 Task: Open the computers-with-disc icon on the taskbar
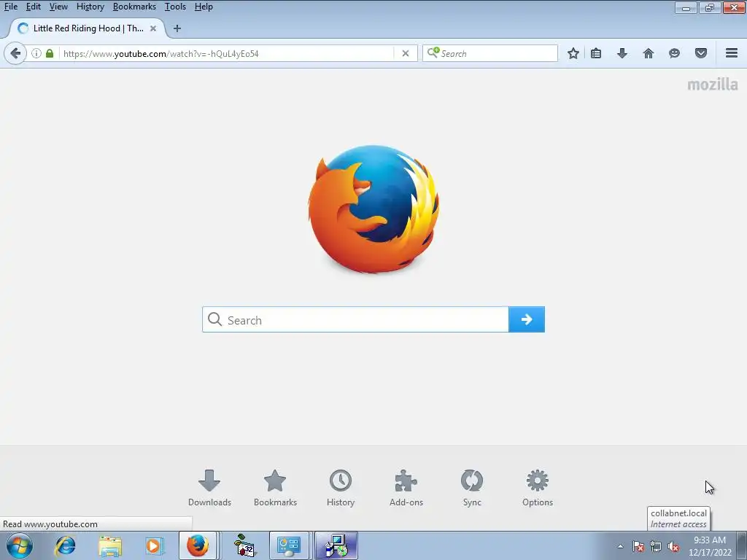(x=336, y=545)
